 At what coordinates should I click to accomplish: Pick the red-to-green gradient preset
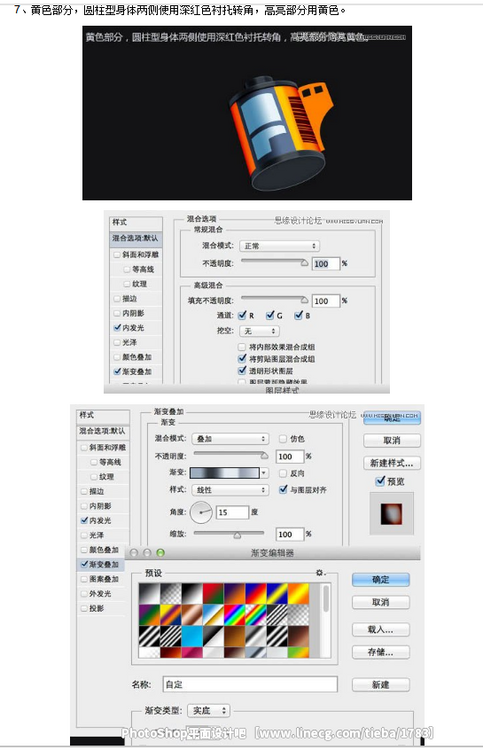213,594
